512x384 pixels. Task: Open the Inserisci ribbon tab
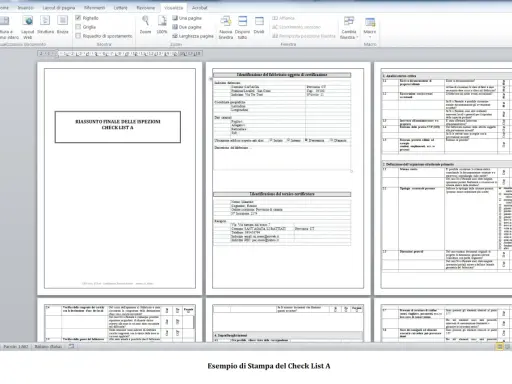point(26,7)
